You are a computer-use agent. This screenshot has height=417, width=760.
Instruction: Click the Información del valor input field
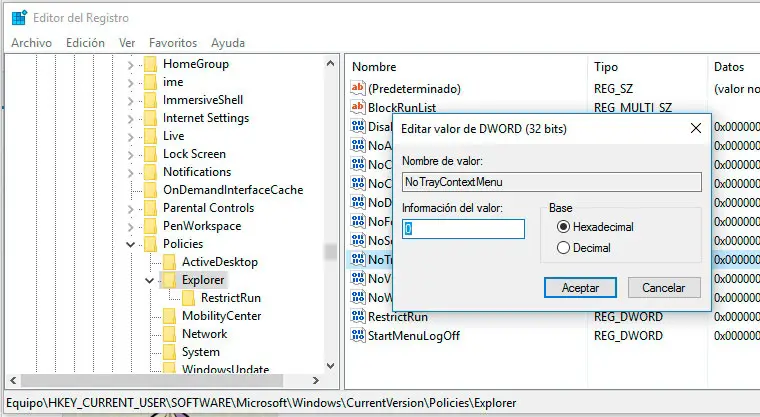pos(463,229)
